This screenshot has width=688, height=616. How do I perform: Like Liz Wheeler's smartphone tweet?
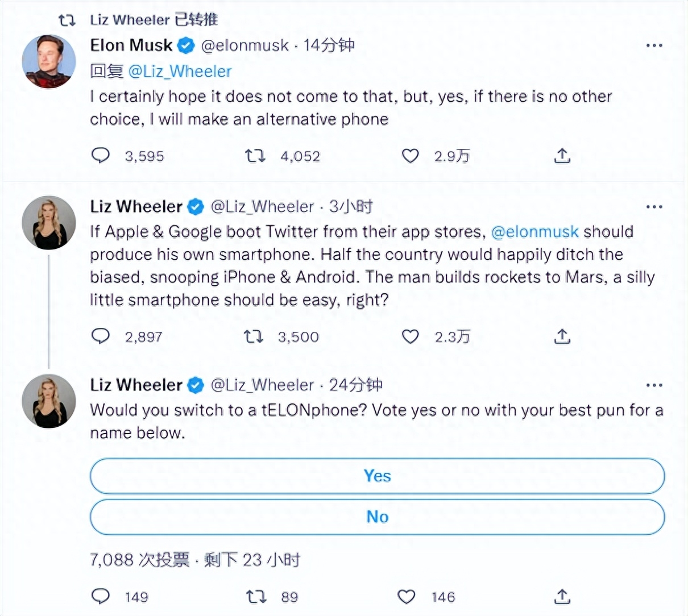click(410, 336)
